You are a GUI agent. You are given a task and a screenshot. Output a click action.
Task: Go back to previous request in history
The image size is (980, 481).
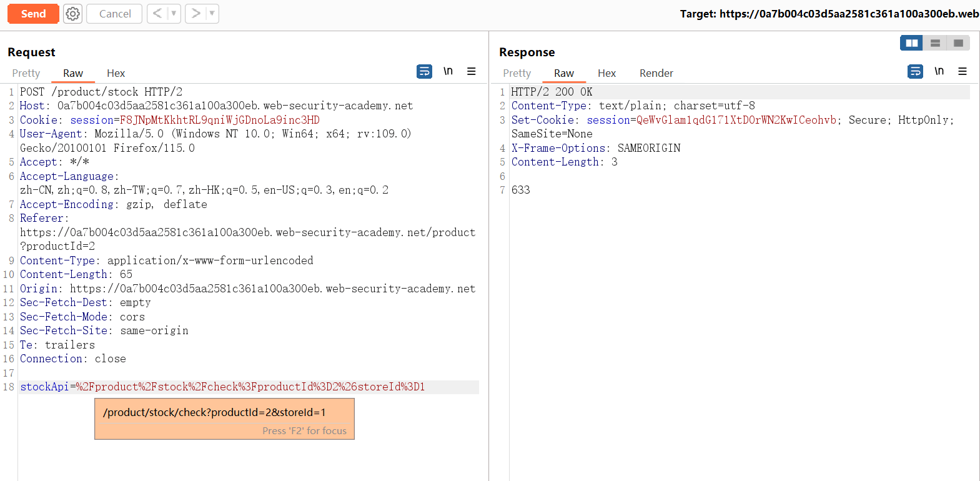tap(157, 14)
